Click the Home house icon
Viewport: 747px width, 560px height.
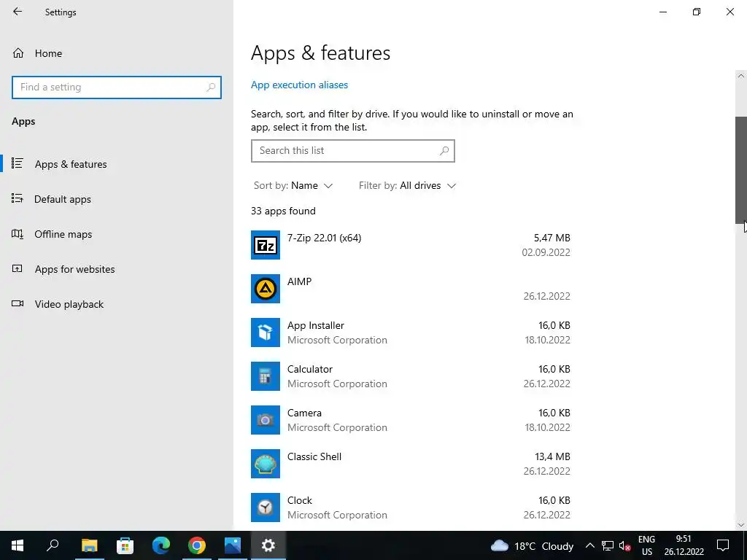pyautogui.click(x=18, y=52)
